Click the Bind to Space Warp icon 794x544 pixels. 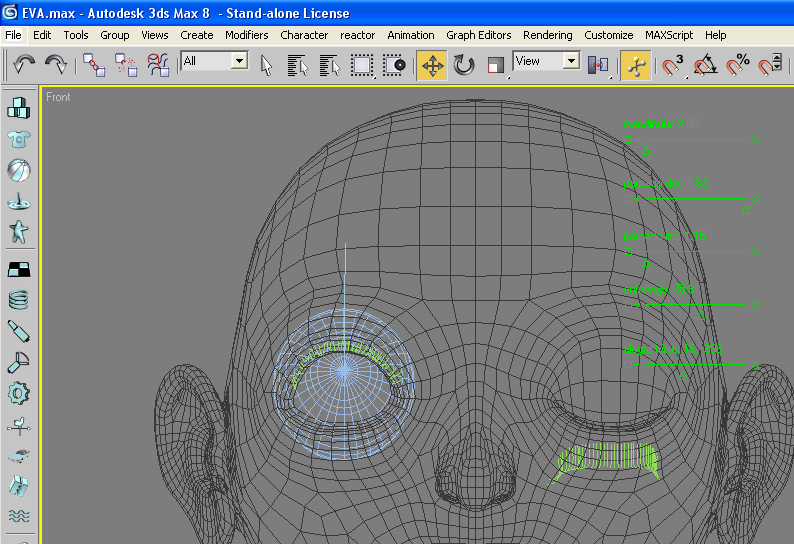pos(159,65)
